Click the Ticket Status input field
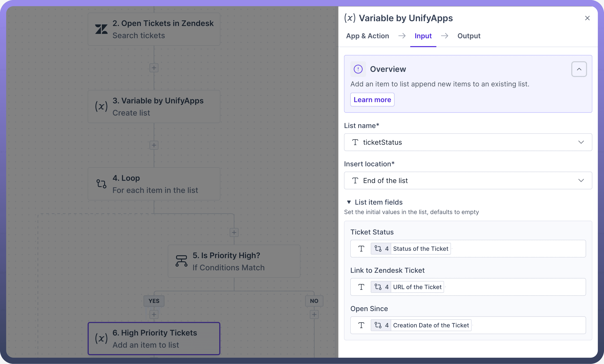 pyautogui.click(x=515, y=249)
